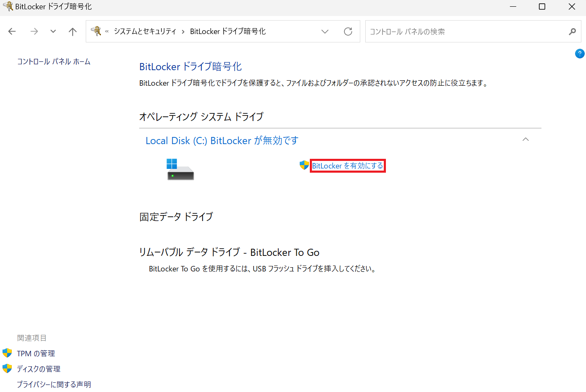
Task: Go up one level with Up arrow
Action: pos(73,32)
